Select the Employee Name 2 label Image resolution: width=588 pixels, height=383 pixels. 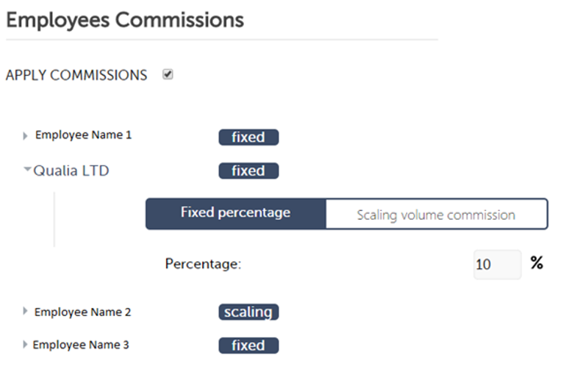[83, 312]
